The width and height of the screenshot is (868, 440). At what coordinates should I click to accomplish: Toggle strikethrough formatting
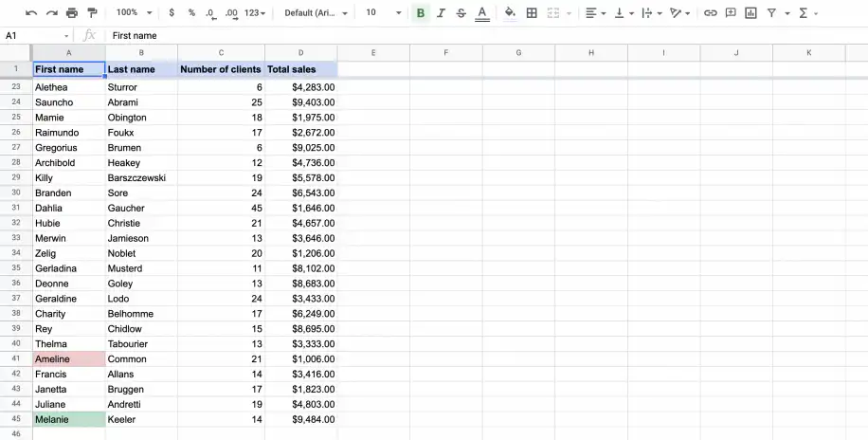click(461, 12)
